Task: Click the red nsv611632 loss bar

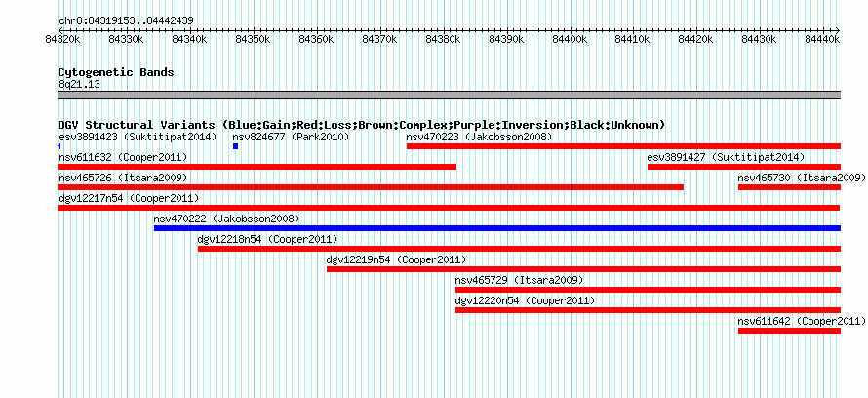Action: pos(256,167)
